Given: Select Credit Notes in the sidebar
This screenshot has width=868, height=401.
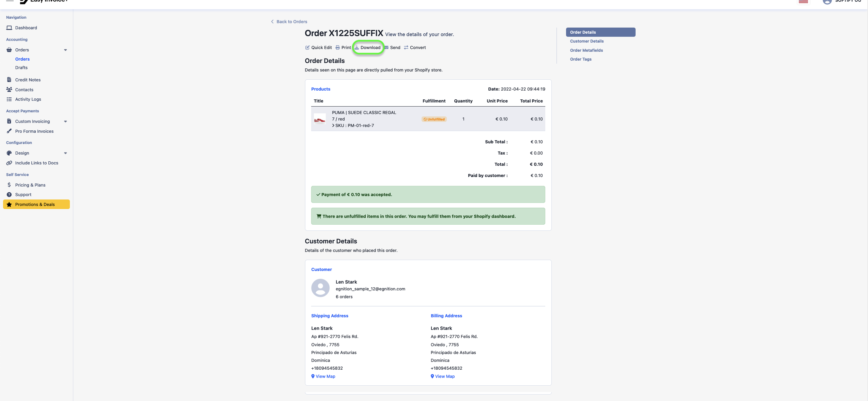Looking at the screenshot, I should tap(27, 80).
